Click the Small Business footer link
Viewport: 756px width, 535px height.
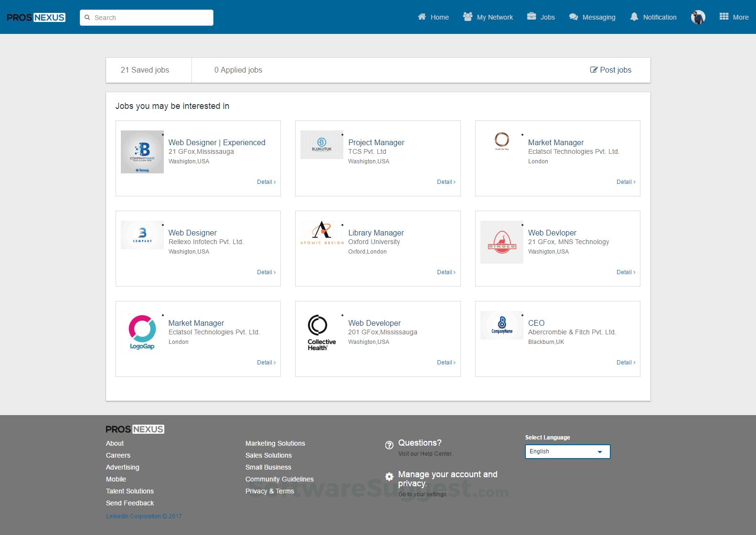coord(268,467)
